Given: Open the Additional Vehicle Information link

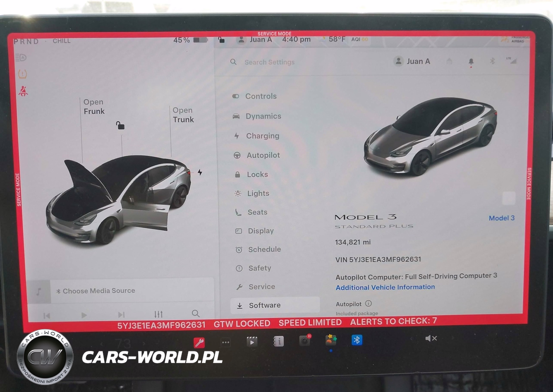Looking at the screenshot, I should coord(385,287).
